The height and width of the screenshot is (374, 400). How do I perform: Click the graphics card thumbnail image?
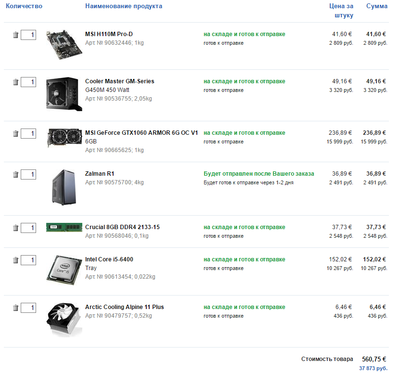(64, 137)
